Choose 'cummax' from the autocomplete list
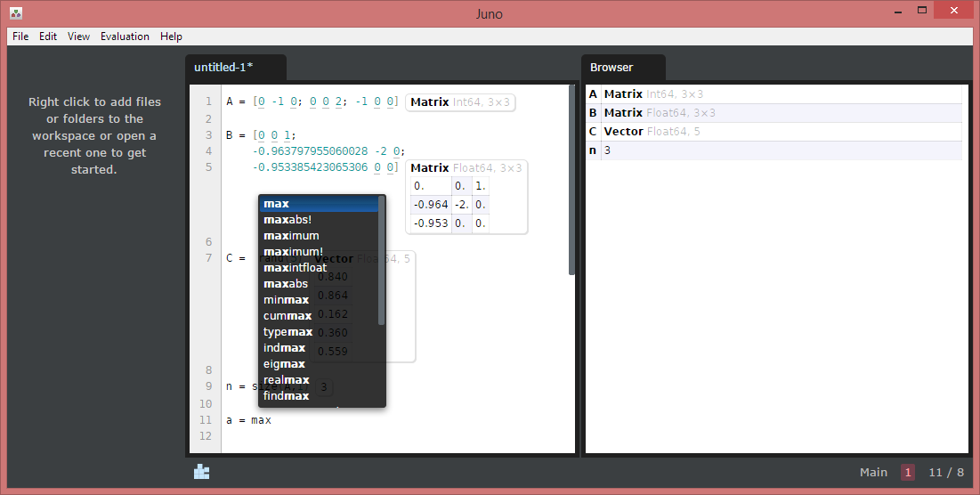 coord(319,316)
